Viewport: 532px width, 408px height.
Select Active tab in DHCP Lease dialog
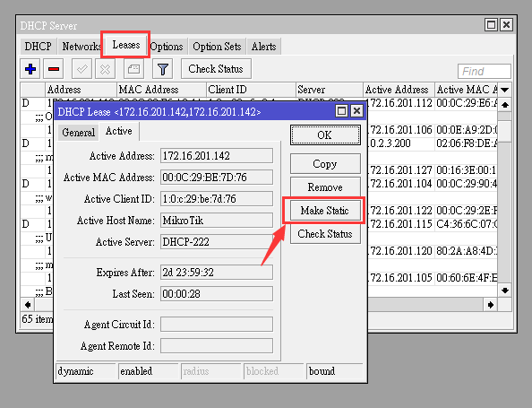(x=119, y=131)
